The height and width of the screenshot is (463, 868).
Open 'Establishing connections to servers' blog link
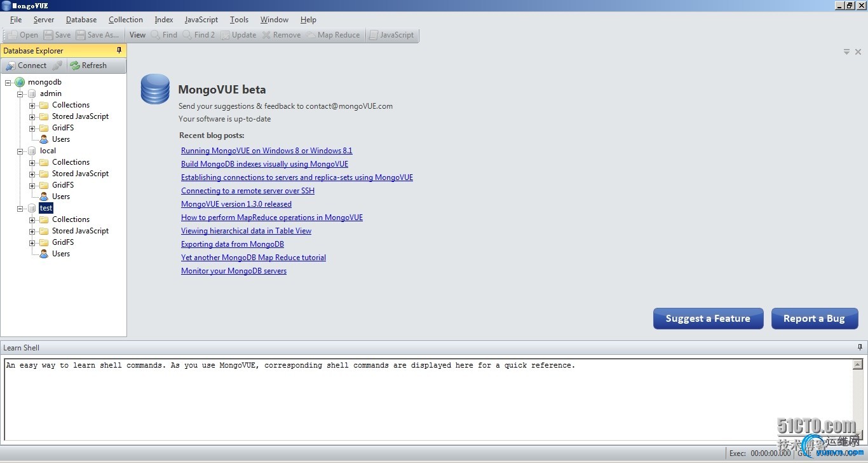click(x=297, y=177)
